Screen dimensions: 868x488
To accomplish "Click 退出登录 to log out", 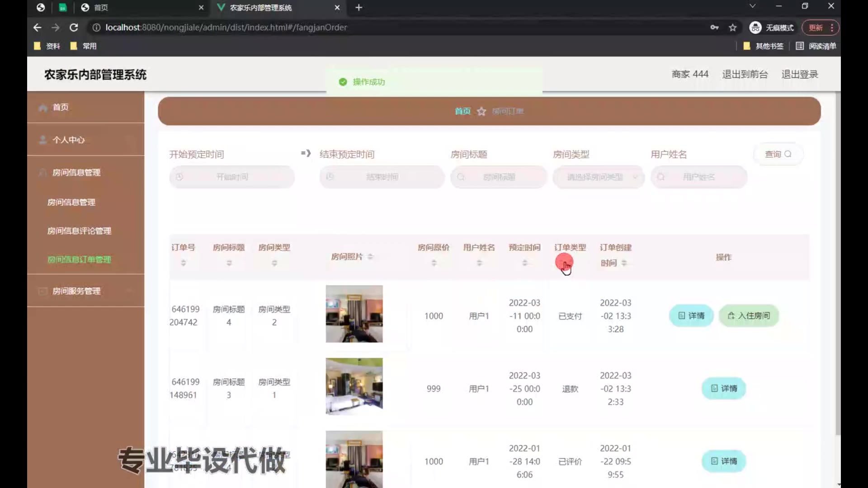I will click(800, 74).
